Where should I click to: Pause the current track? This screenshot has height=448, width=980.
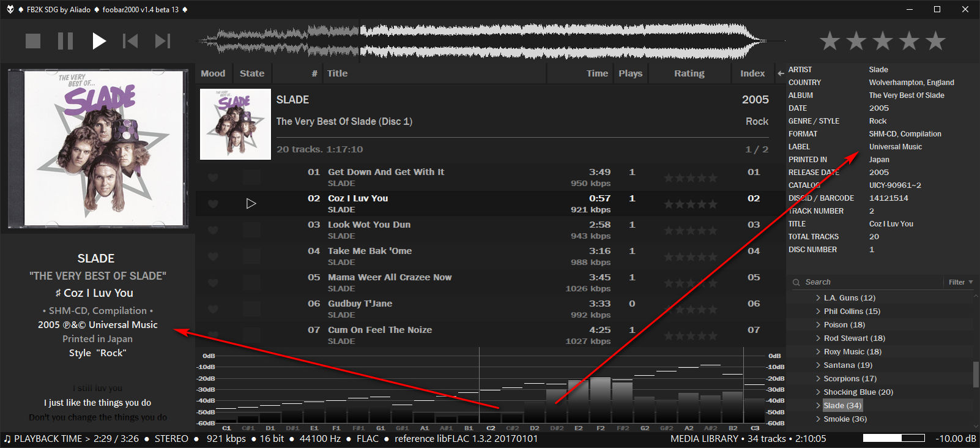tap(65, 41)
